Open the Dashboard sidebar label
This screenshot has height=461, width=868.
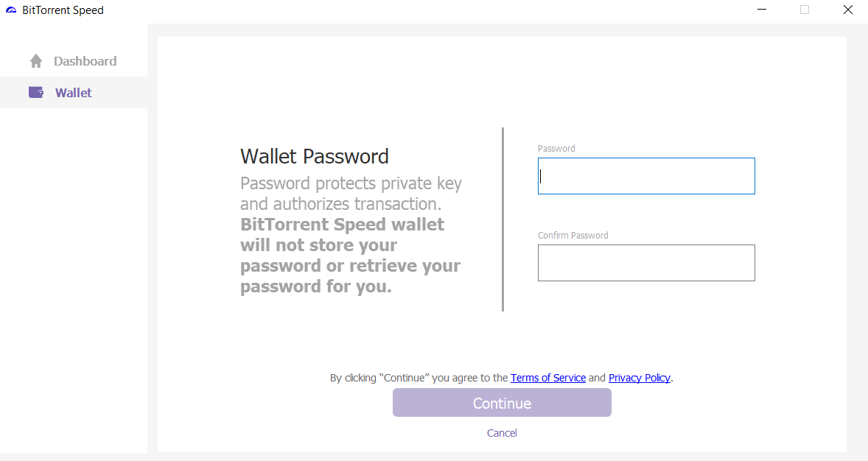point(85,61)
